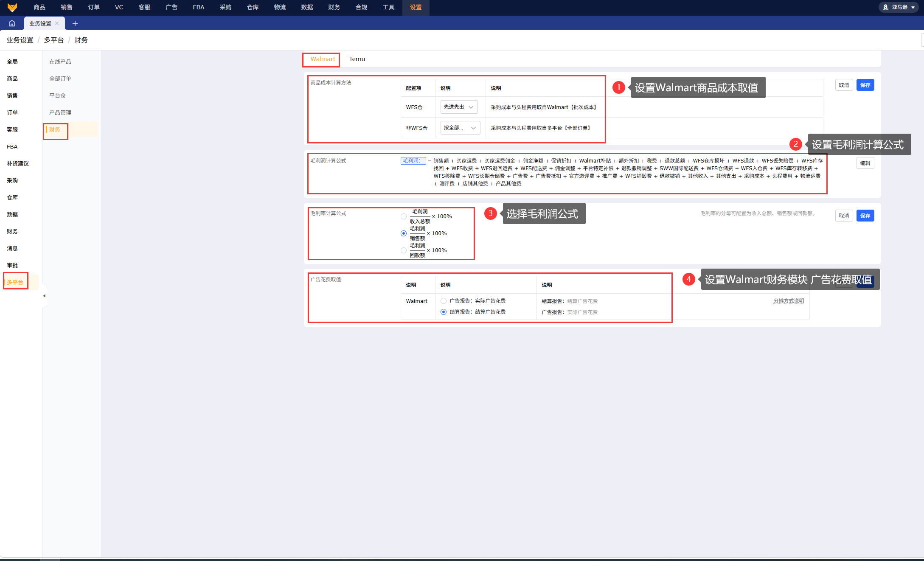Select 订单 in the settings sidebar
924x561 pixels.
(x=12, y=112)
